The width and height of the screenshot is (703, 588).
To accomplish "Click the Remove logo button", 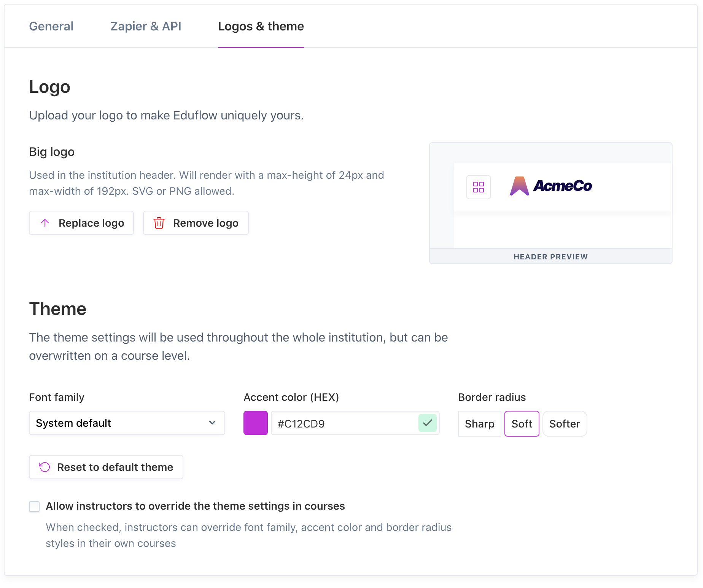I will [196, 223].
